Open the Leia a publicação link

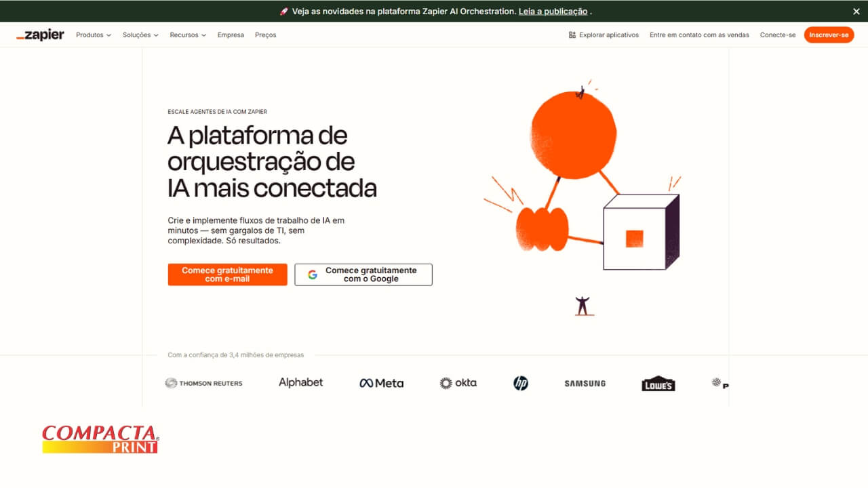coord(553,12)
